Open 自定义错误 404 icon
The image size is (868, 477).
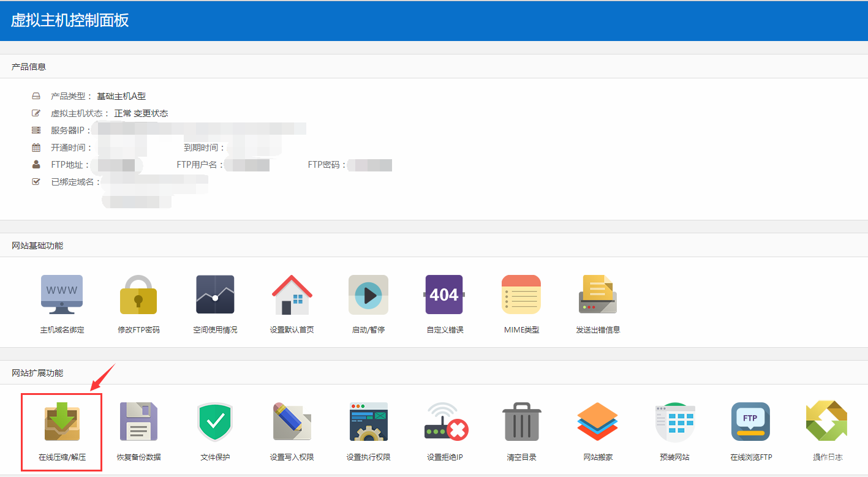[444, 295]
